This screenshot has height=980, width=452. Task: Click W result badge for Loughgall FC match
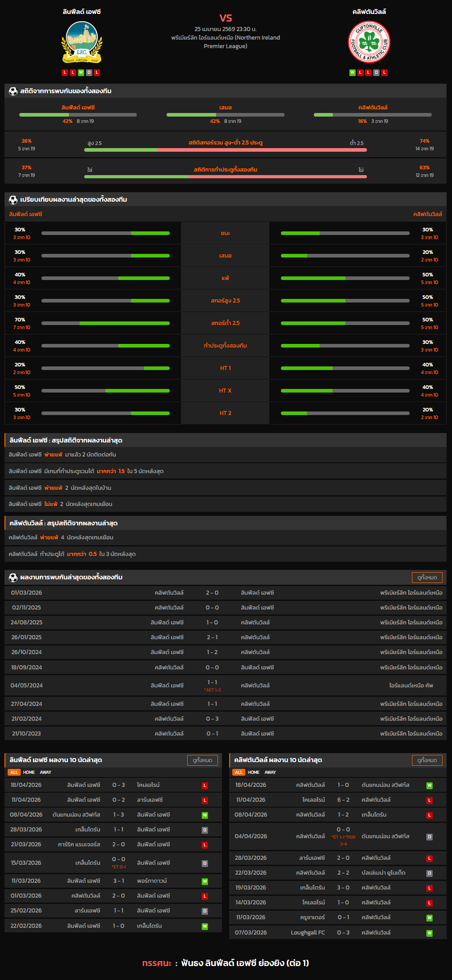pyautogui.click(x=429, y=933)
